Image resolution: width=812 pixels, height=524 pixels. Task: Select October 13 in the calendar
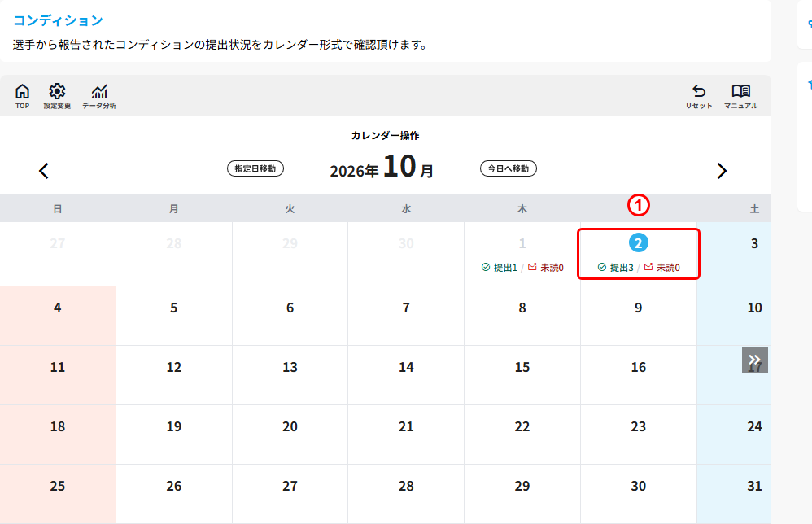click(290, 367)
